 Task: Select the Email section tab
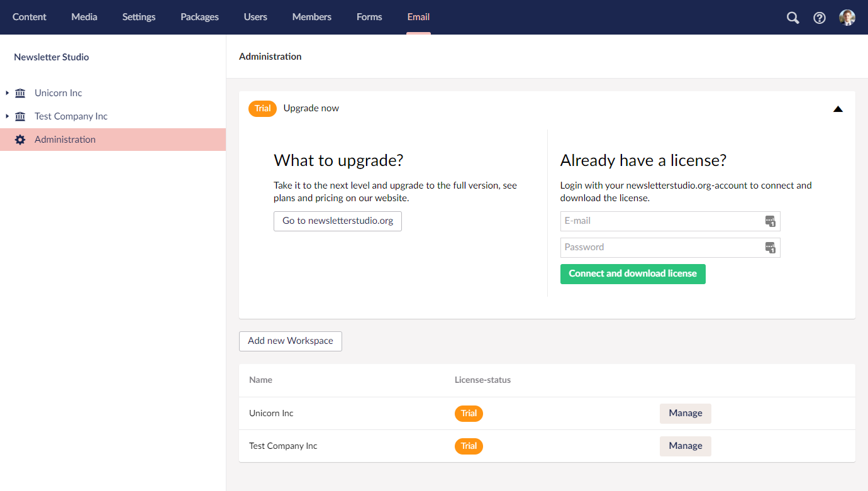(418, 17)
